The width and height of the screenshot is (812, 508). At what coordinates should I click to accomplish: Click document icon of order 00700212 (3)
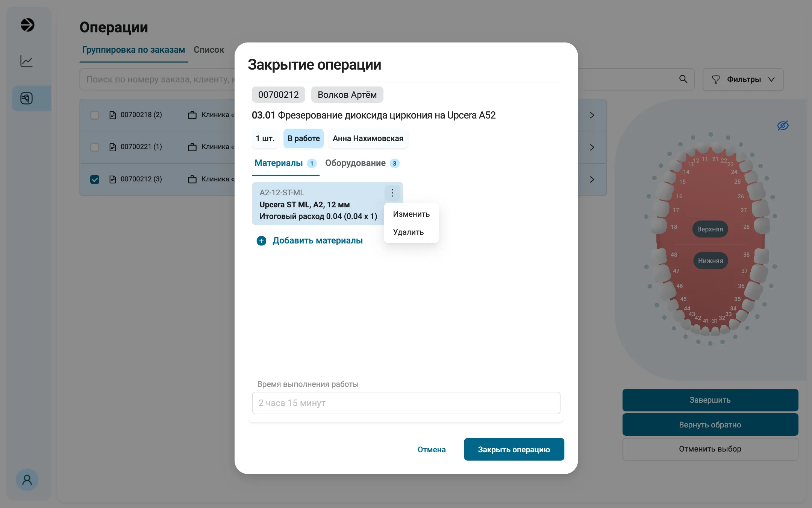coord(112,179)
